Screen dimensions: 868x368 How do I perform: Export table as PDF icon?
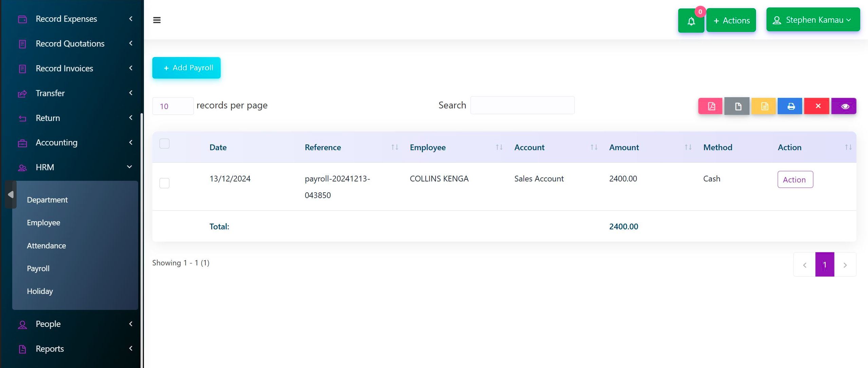[710, 106]
